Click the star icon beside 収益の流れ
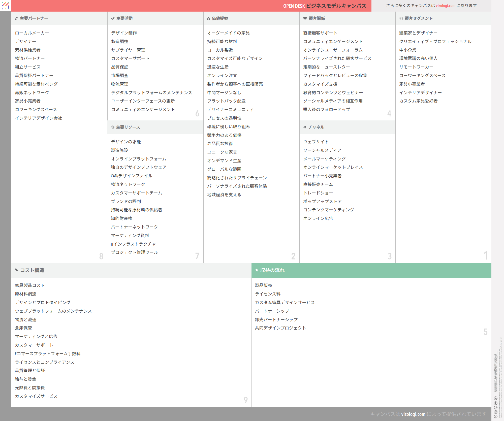Screen dimensions: 504x421 pos(257,270)
